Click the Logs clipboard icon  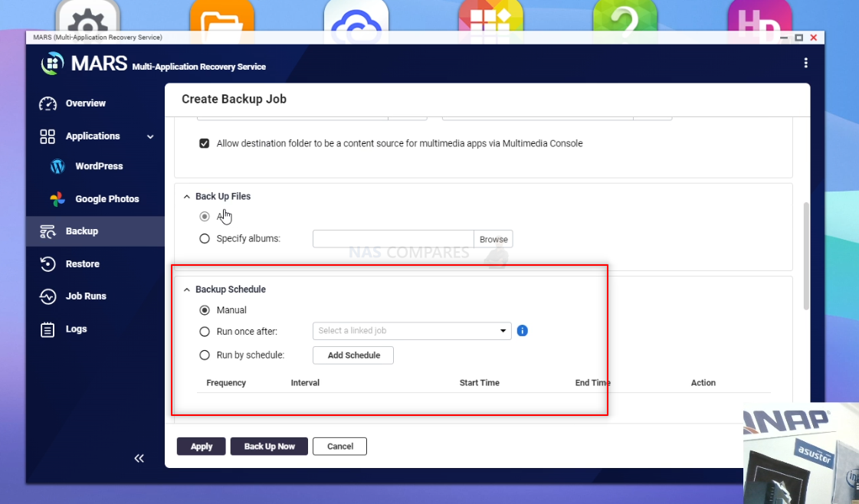click(48, 329)
